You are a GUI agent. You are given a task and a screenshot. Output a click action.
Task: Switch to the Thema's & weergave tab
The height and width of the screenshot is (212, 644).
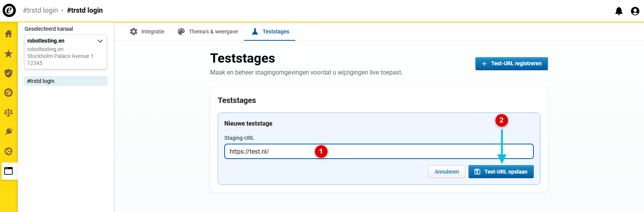208,31
